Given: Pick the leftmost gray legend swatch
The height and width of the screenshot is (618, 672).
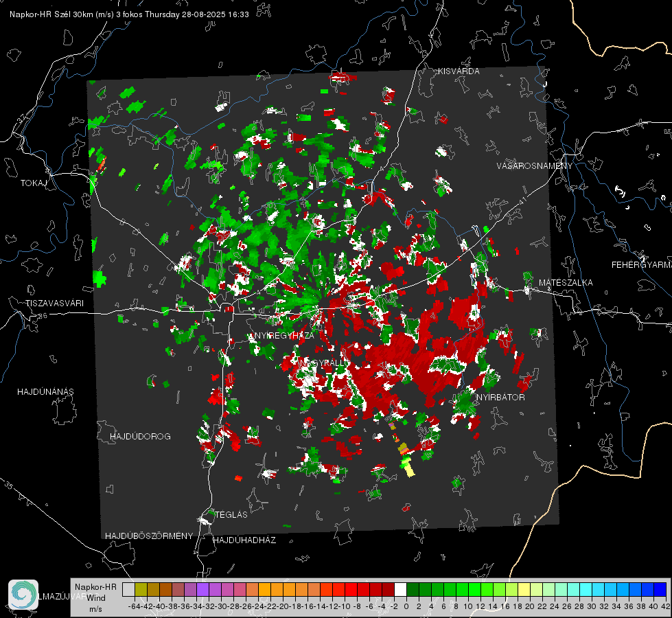Looking at the screenshot, I should click(128, 589).
